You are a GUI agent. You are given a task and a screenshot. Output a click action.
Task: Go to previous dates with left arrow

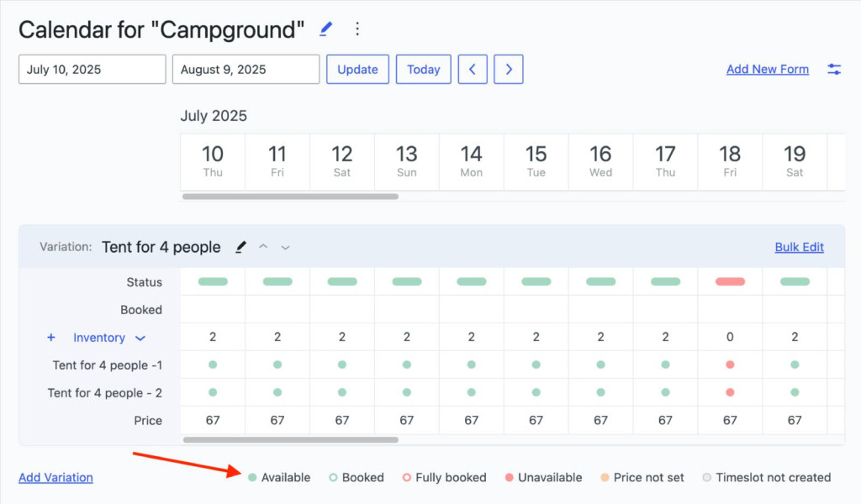(472, 69)
